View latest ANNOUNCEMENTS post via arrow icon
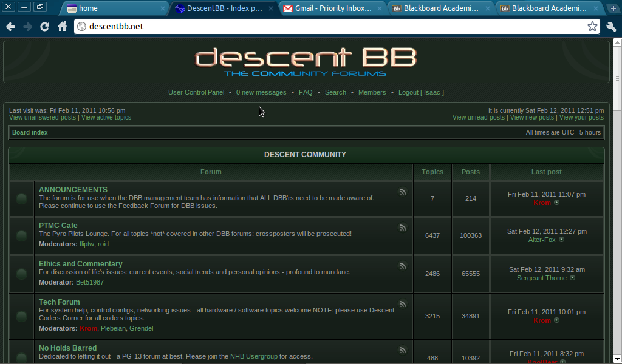The height and width of the screenshot is (364, 622). click(556, 203)
